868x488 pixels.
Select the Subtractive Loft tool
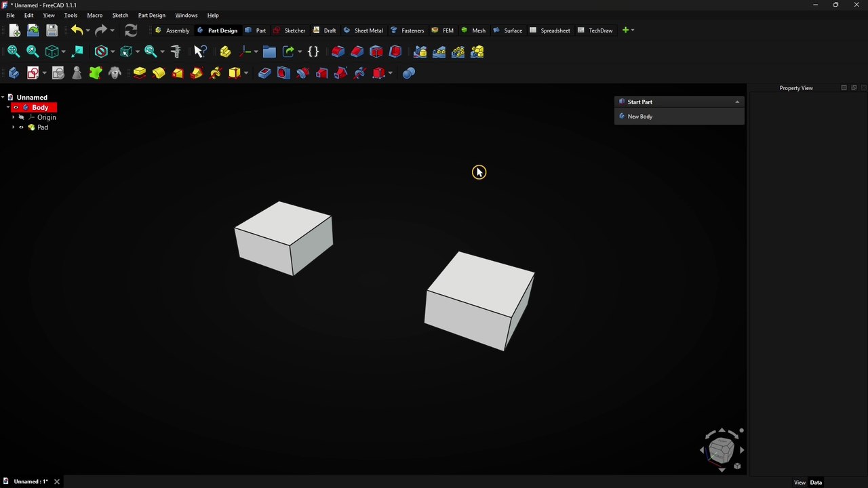point(321,73)
